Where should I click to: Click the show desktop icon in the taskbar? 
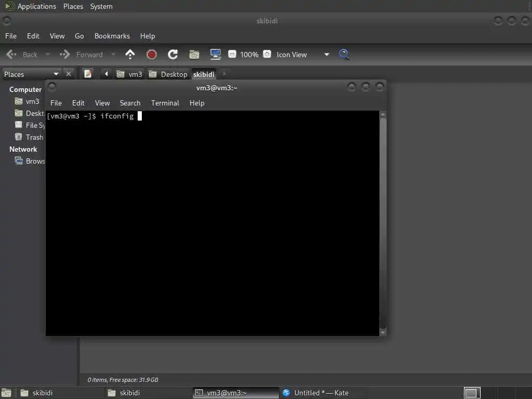pos(6,393)
